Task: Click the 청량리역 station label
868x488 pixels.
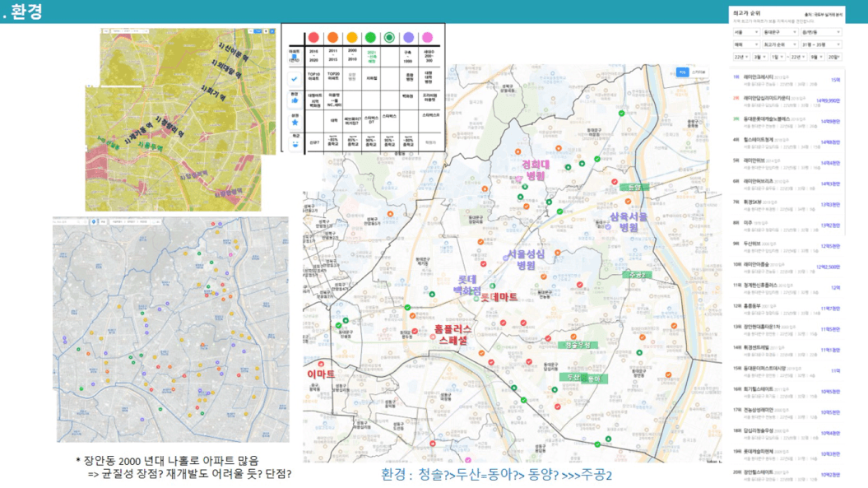Action: (x=170, y=127)
